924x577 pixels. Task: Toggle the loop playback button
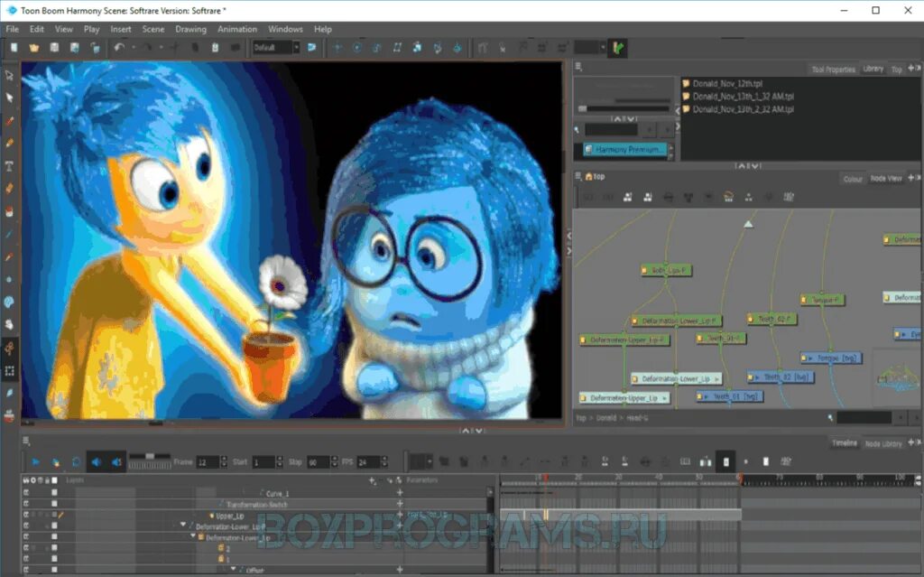(x=76, y=462)
